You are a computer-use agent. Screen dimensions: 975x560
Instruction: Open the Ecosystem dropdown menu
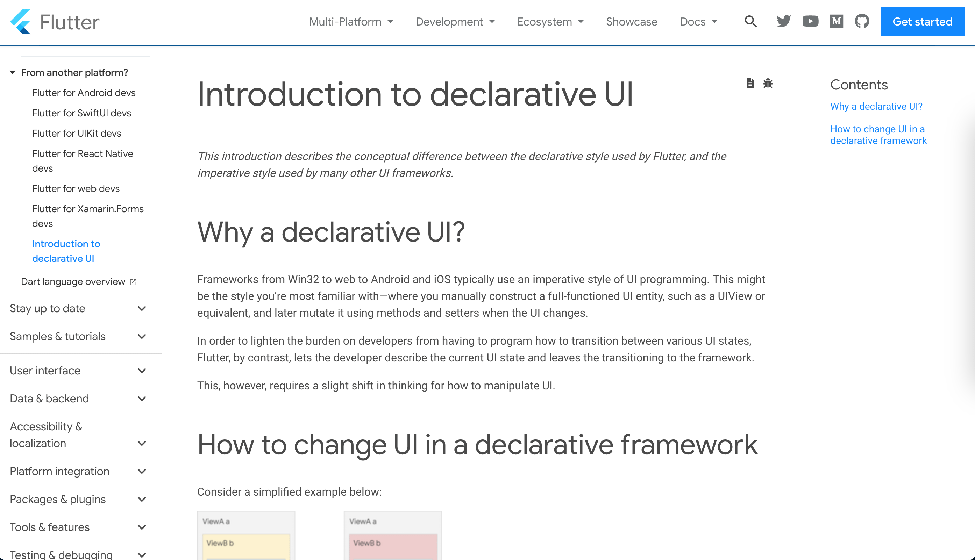point(550,22)
